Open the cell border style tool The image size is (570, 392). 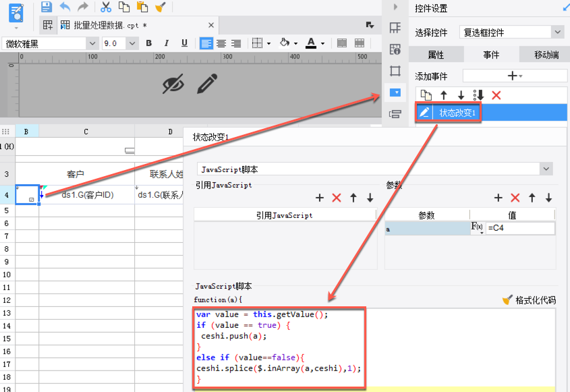(x=257, y=43)
